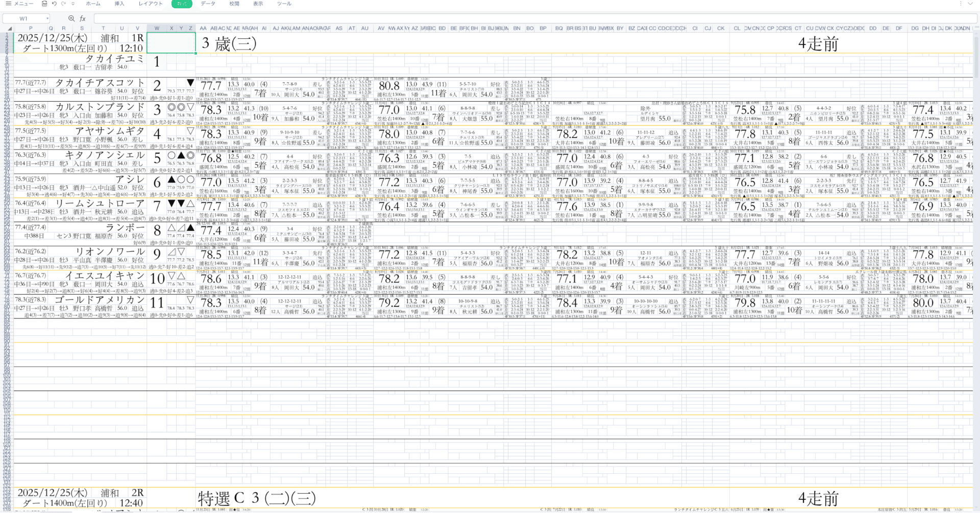Image resolution: width=980 pixels, height=513 pixels.
Task: Open the メニュー hamburger menu
Action: pos(19,4)
